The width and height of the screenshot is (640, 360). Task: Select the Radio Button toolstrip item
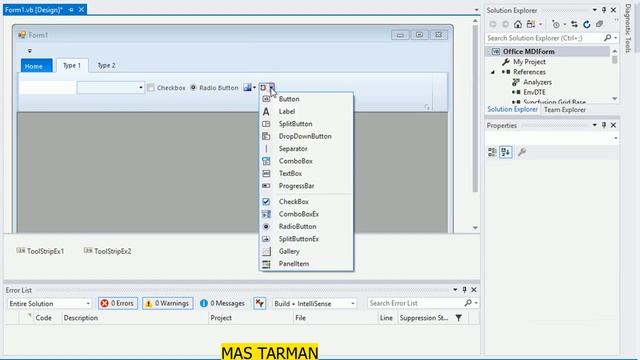pyautogui.click(x=214, y=88)
